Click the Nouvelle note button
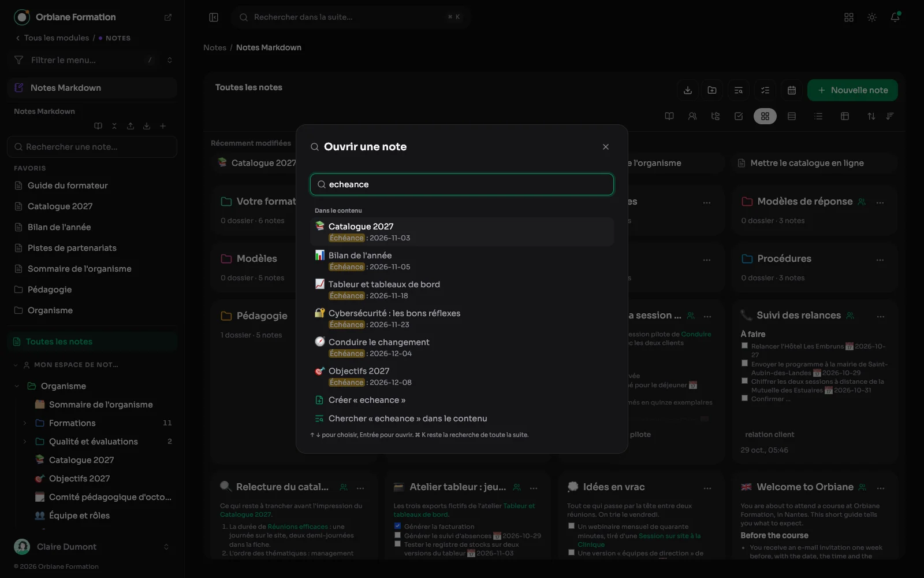 pos(852,90)
